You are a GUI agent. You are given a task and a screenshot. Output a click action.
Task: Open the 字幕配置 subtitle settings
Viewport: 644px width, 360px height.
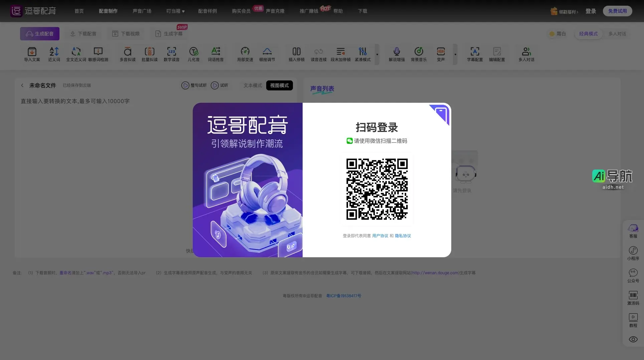pos(475,54)
